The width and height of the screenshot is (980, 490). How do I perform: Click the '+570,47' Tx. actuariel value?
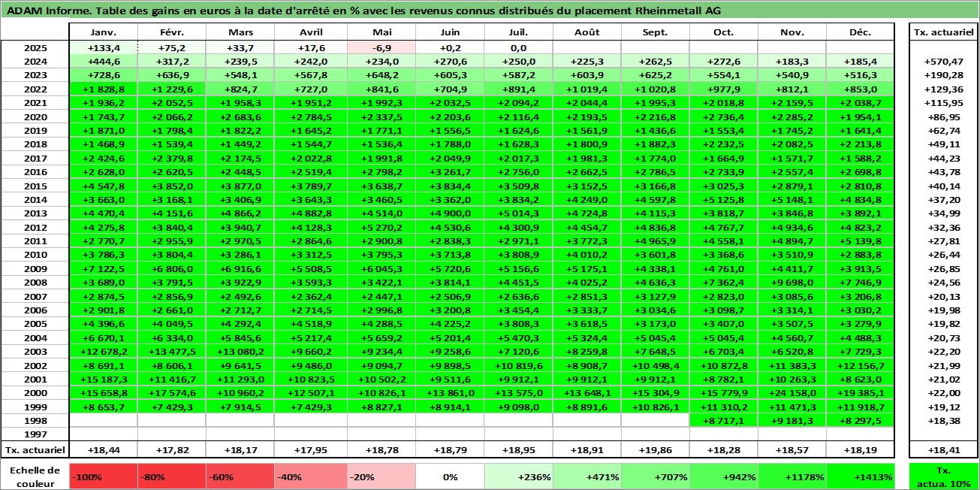942,62
